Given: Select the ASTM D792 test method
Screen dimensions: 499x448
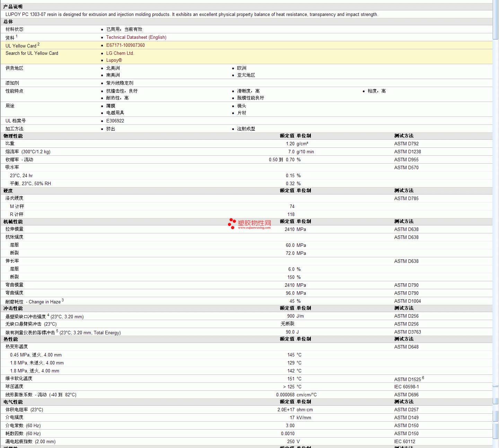Looking at the screenshot, I should tap(406, 144).
